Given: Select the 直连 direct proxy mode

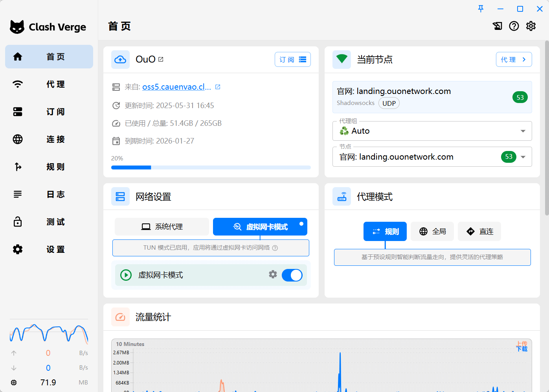Looking at the screenshot, I should [x=479, y=231].
